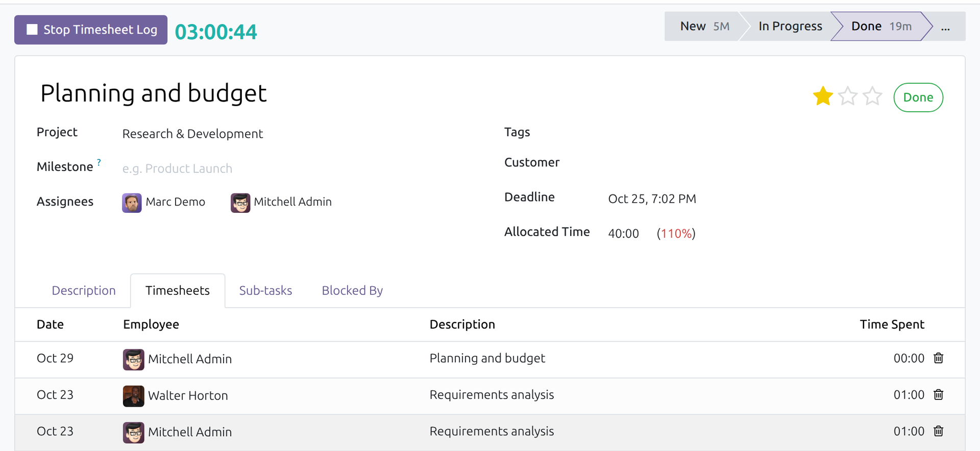Viewport: 980px width, 451px height.
Task: Sort by the Time Spent column header
Action: (x=892, y=324)
